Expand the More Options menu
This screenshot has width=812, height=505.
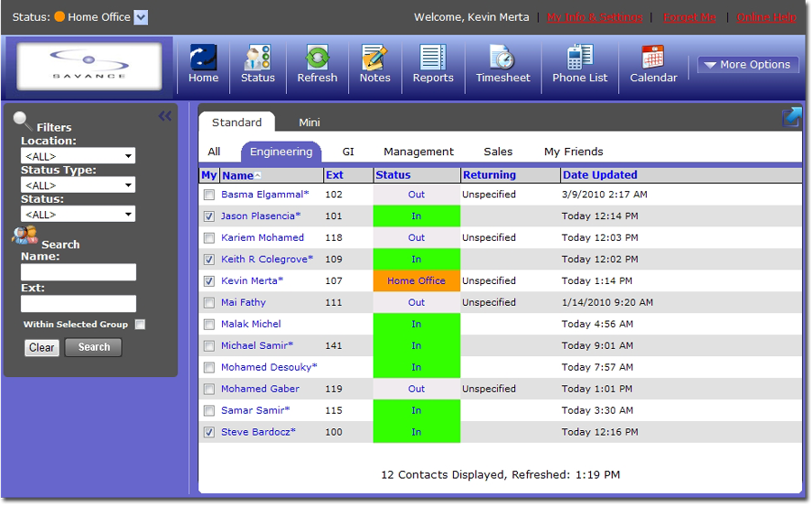pyautogui.click(x=748, y=65)
